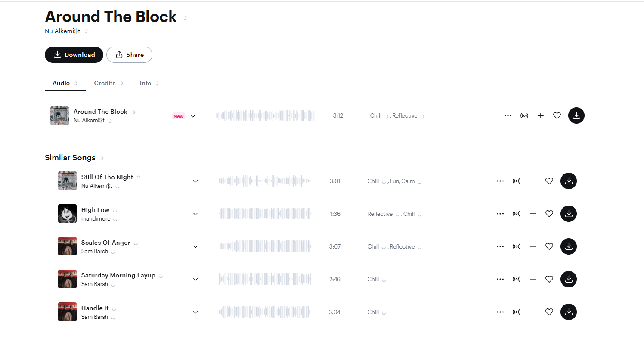Open the Nu Alkemi$t artist page
644x352 pixels.
click(x=62, y=31)
